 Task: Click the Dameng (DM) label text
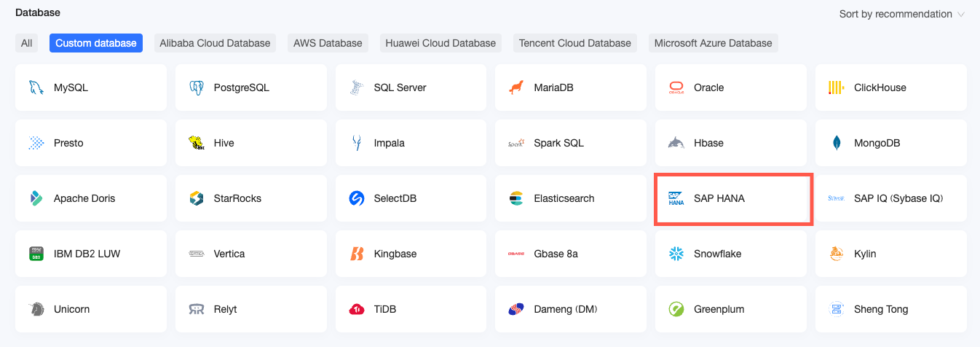566,309
